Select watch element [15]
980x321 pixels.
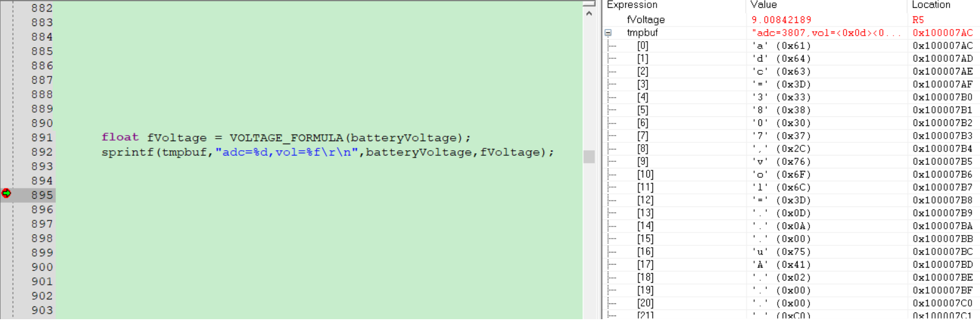tap(645, 239)
